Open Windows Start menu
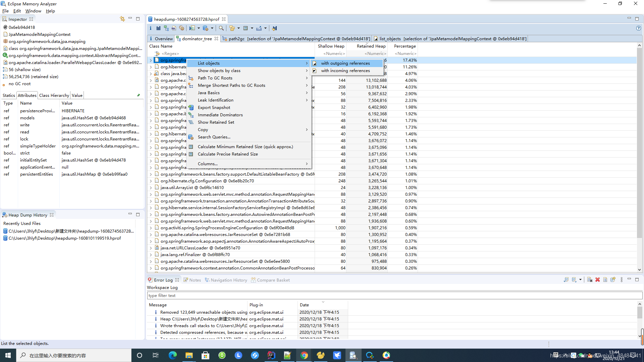Screen dimensions: 644x362 tap(8, 355)
